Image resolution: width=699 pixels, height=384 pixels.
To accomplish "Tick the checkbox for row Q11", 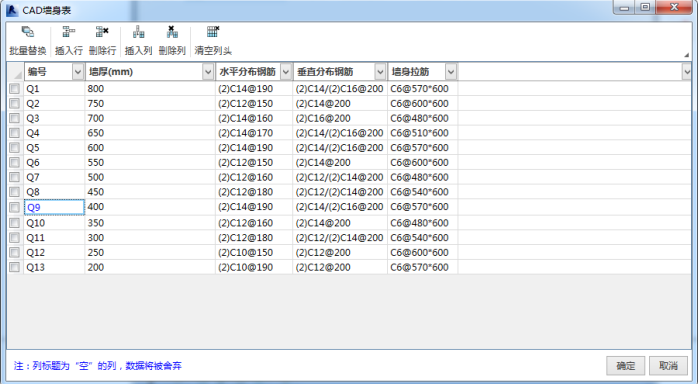I will tap(15, 238).
